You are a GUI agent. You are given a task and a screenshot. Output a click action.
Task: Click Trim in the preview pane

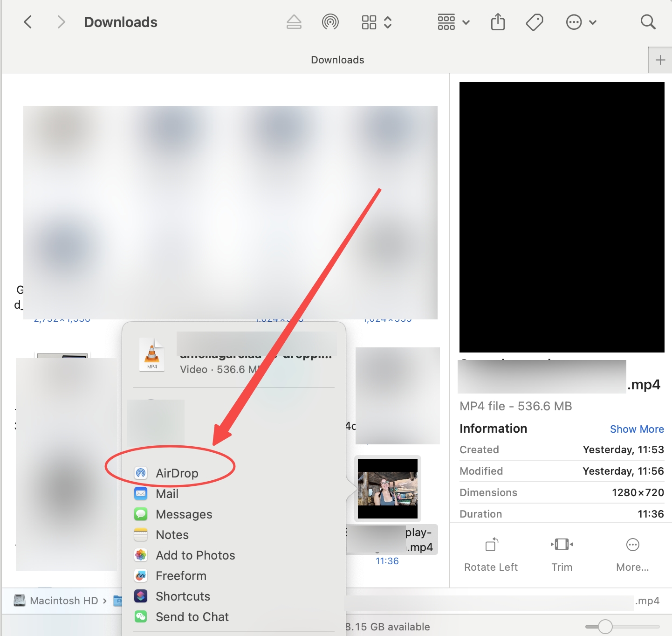click(x=562, y=553)
